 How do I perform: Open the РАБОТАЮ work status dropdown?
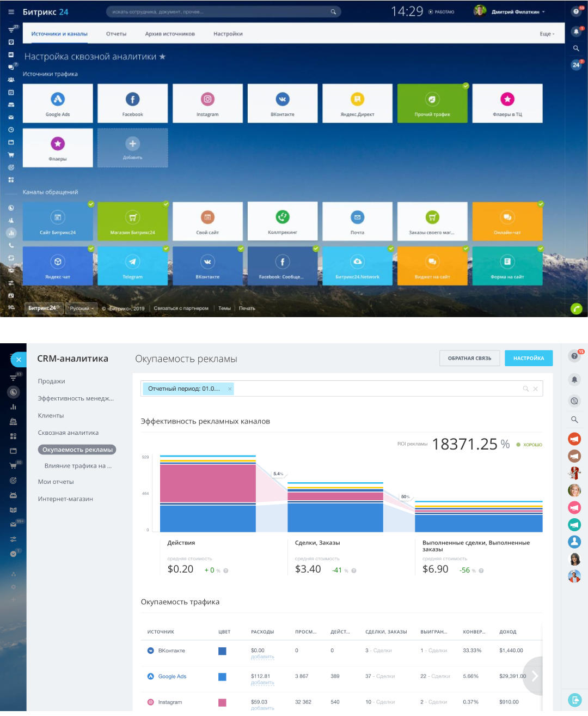tap(441, 12)
